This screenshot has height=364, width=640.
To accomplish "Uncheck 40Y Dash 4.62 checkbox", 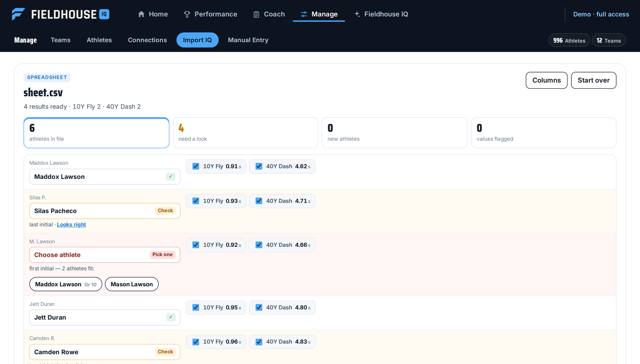I will (259, 166).
